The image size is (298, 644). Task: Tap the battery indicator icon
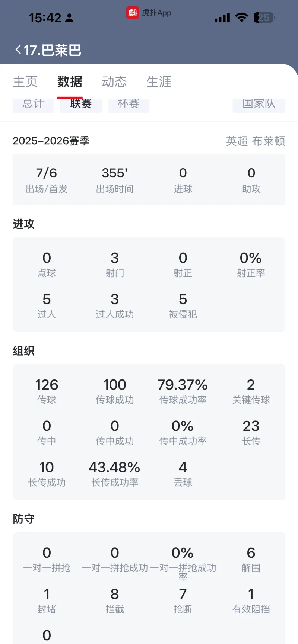[264, 17]
